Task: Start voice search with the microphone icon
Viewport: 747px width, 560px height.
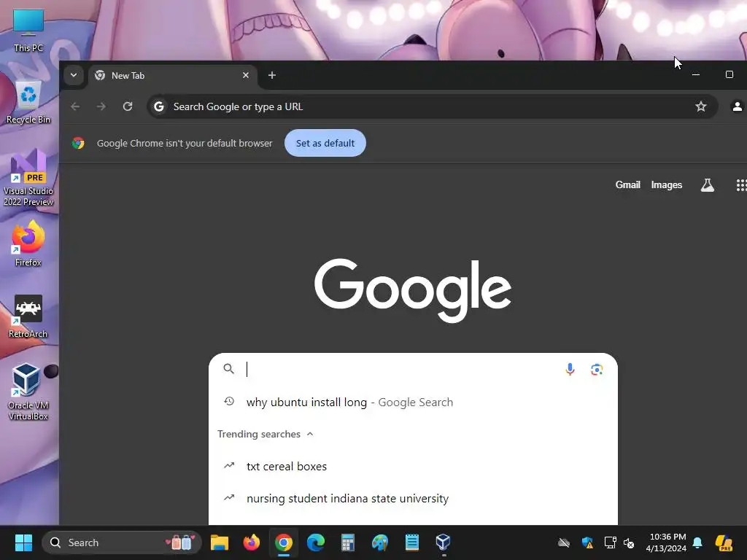Action: click(570, 369)
